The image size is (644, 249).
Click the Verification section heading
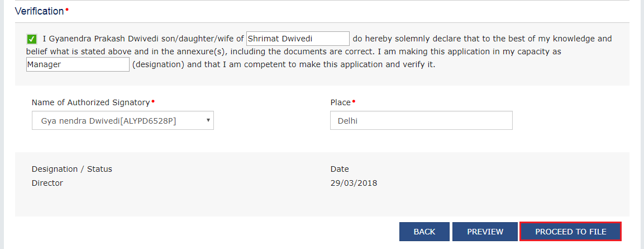pos(39,11)
